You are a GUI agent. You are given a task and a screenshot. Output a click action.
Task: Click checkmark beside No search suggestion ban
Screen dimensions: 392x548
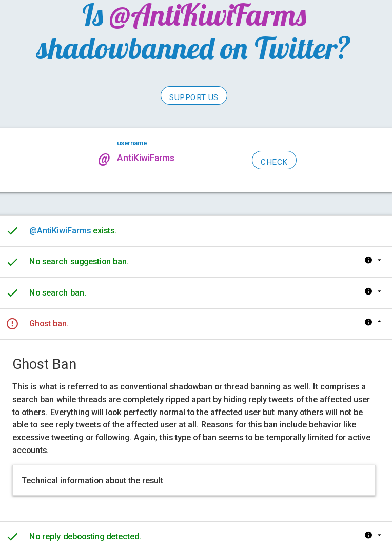[13, 262]
